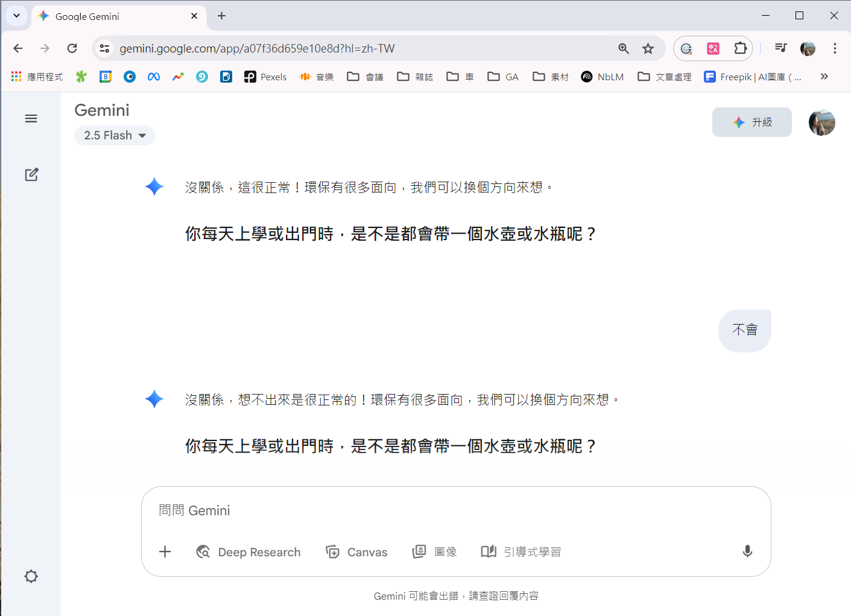Expand the 2.5 Flash model selector
851x616 pixels.
coord(115,135)
